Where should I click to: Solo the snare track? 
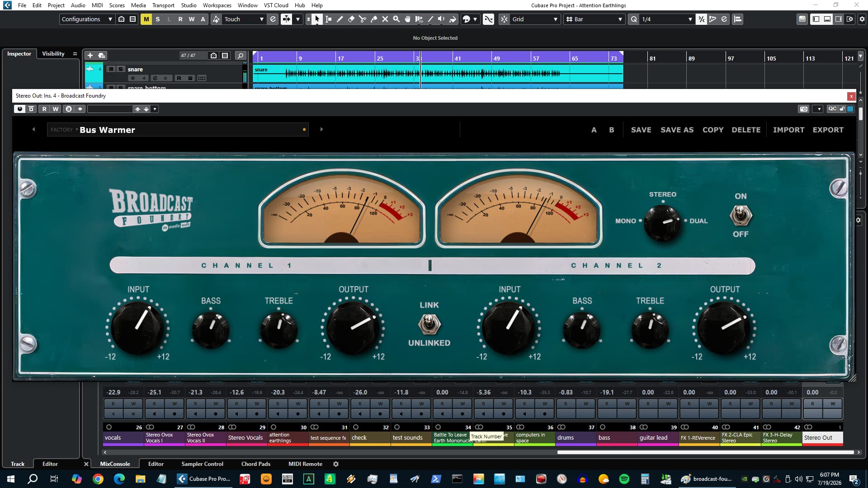120,69
